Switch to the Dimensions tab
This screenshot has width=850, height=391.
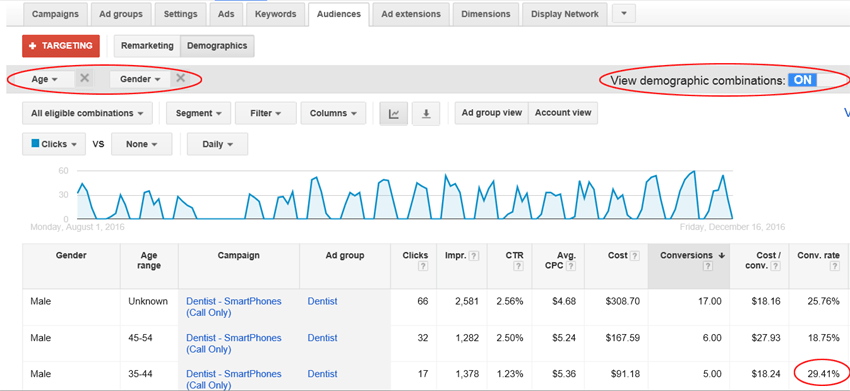[x=486, y=14]
